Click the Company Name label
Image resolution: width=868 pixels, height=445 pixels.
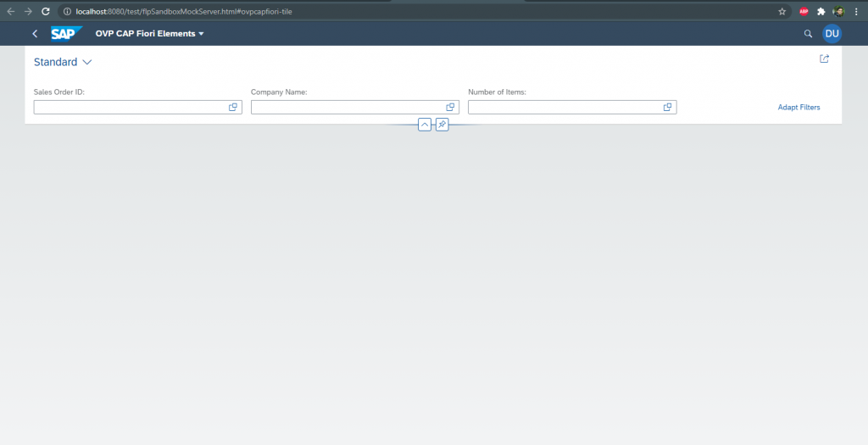click(279, 92)
